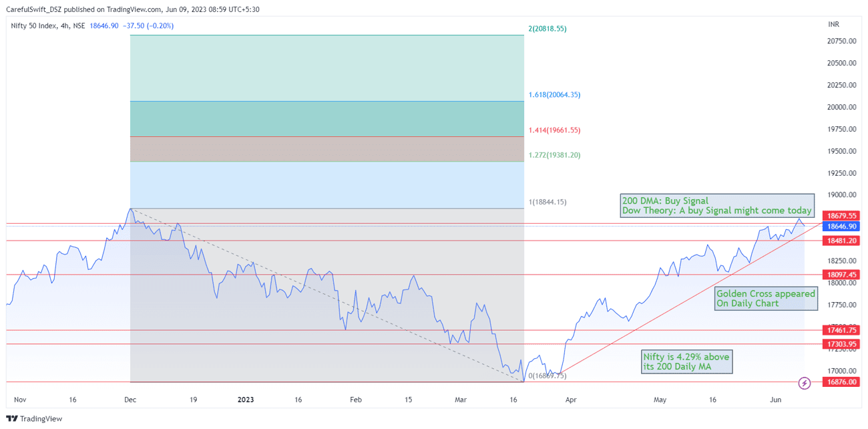Click 17000.00 on the price scale
Viewport: 868px width, 429px height.
pyautogui.click(x=841, y=372)
